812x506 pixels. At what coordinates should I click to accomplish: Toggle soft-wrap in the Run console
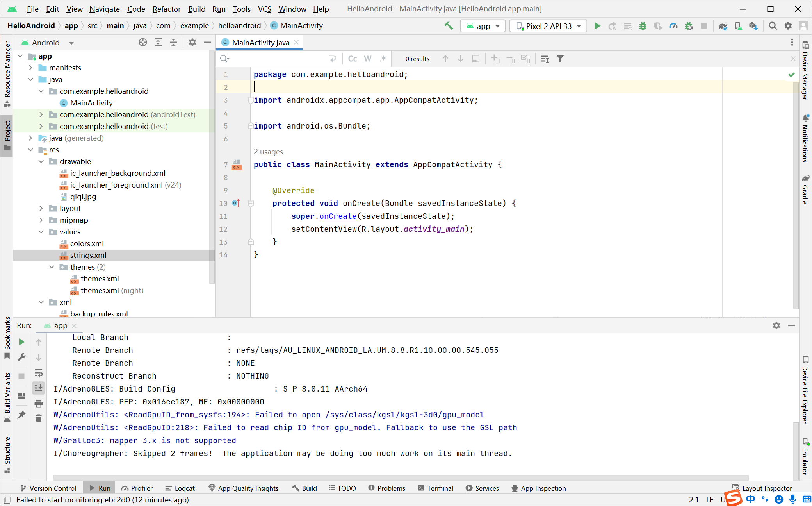point(39,372)
